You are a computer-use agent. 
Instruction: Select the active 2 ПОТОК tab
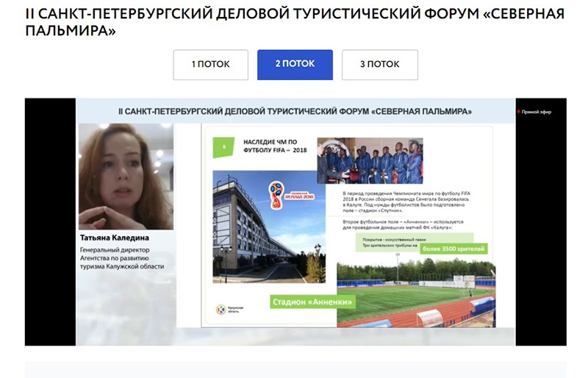point(295,65)
